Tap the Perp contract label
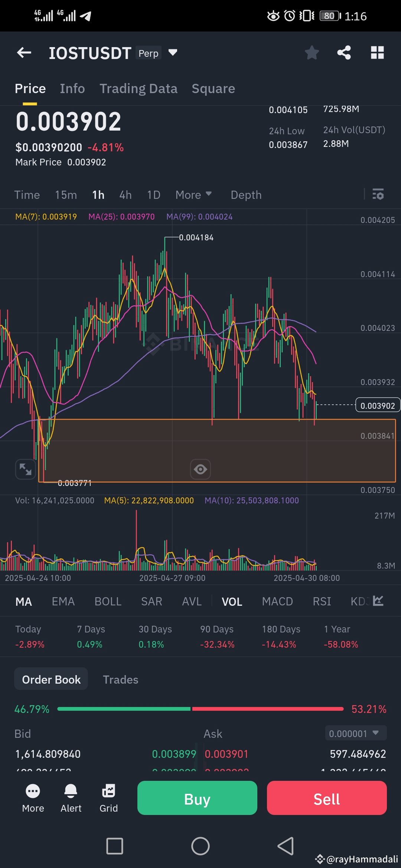401x868 pixels. click(x=149, y=53)
